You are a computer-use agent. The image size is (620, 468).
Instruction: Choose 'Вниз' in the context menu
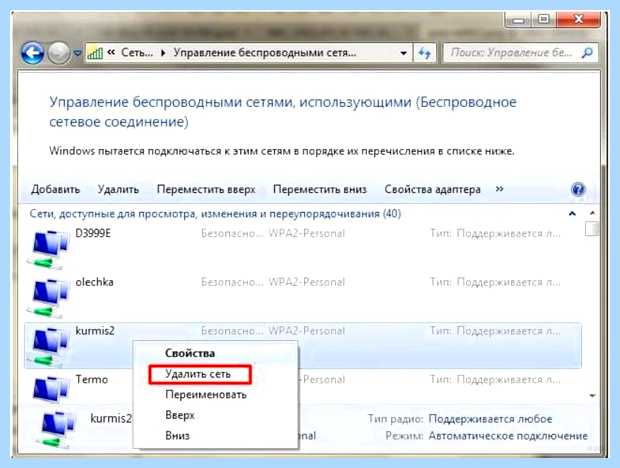pos(177,436)
